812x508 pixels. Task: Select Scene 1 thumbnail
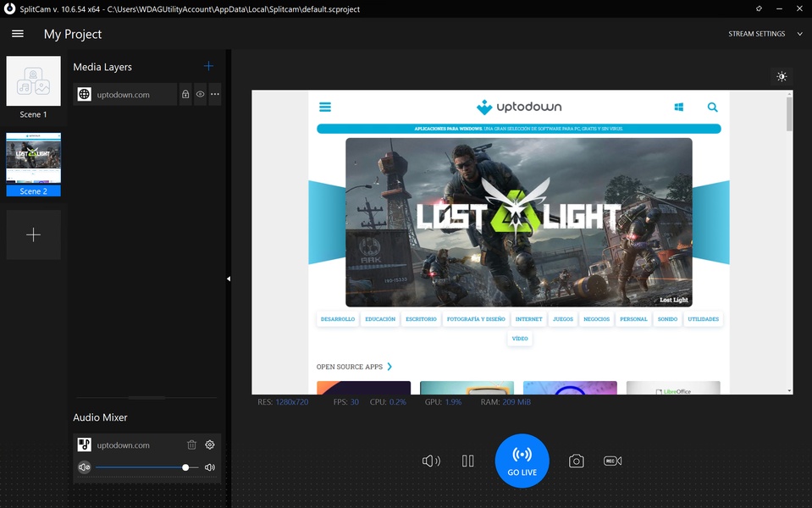(x=34, y=82)
